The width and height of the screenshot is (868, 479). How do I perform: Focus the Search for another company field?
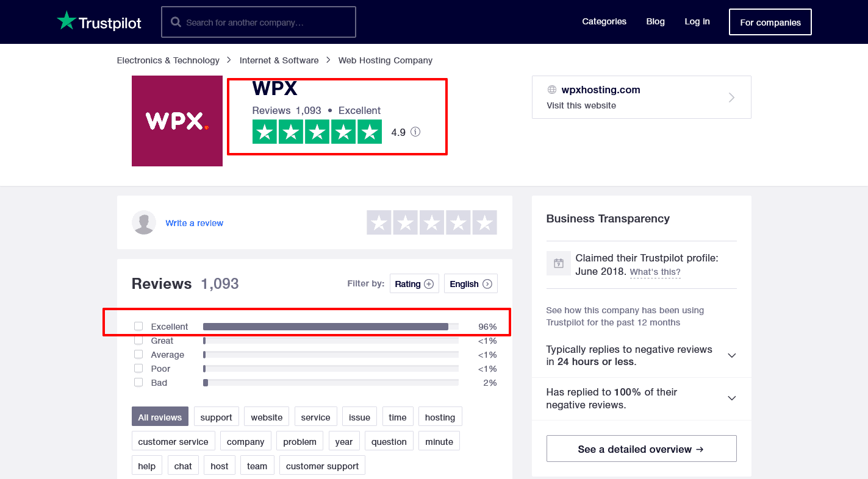click(x=259, y=22)
